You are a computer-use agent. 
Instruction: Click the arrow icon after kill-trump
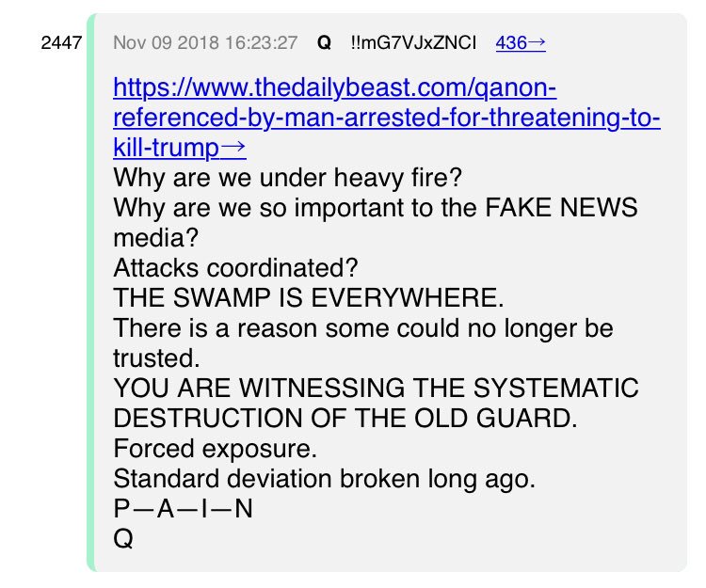click(233, 148)
